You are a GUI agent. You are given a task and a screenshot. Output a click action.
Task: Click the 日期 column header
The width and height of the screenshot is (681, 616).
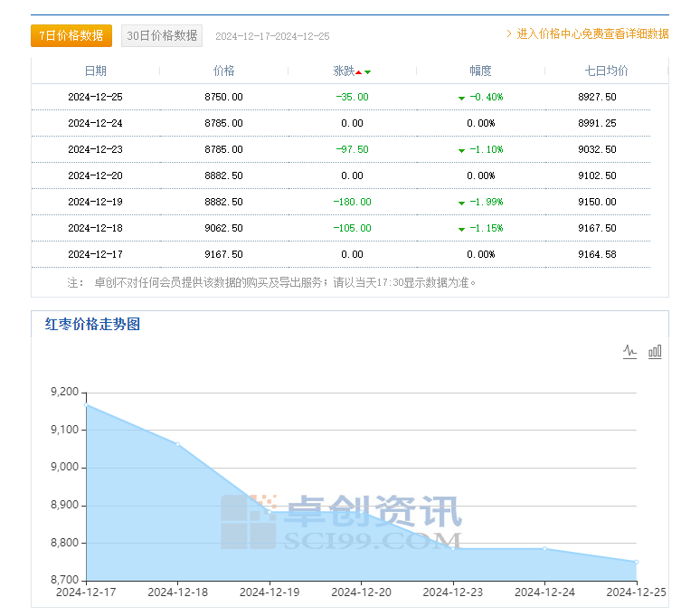point(96,71)
